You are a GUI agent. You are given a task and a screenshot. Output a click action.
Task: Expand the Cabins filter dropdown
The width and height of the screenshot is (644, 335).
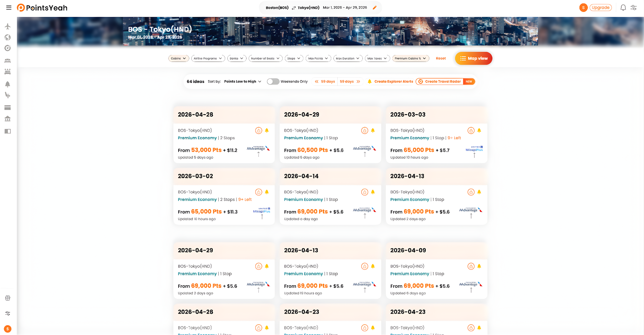point(179,58)
